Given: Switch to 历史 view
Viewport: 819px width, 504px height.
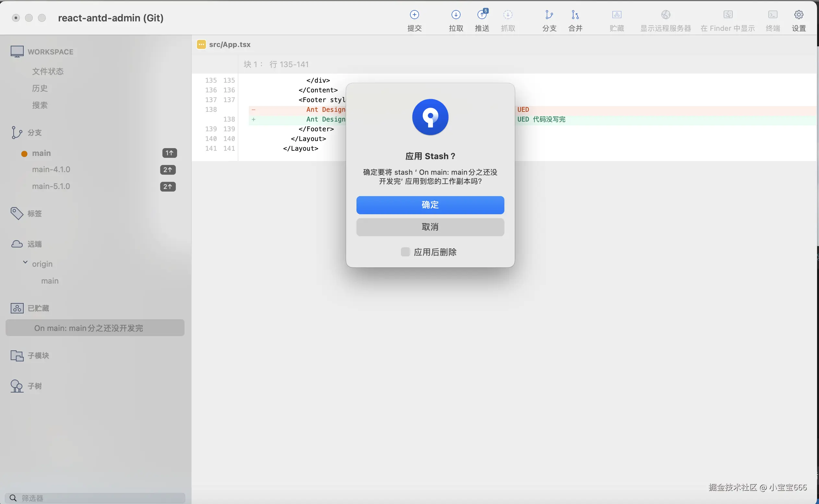Looking at the screenshot, I should click(x=40, y=88).
